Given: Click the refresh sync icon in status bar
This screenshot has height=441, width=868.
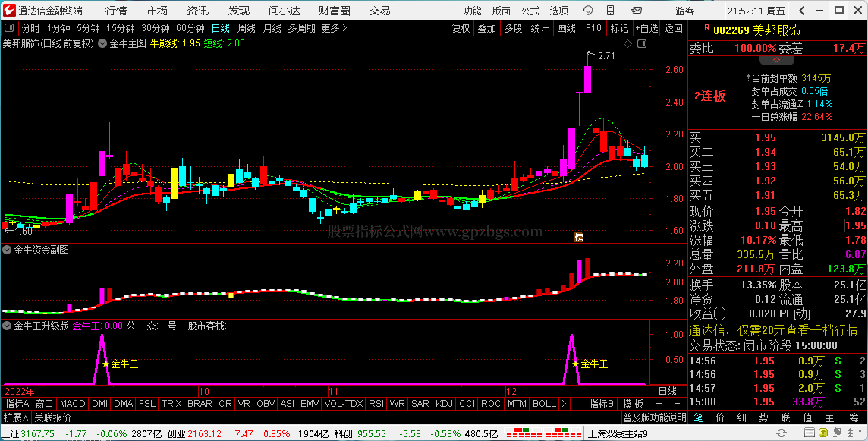Looking at the screenshot, I should (x=782, y=433).
